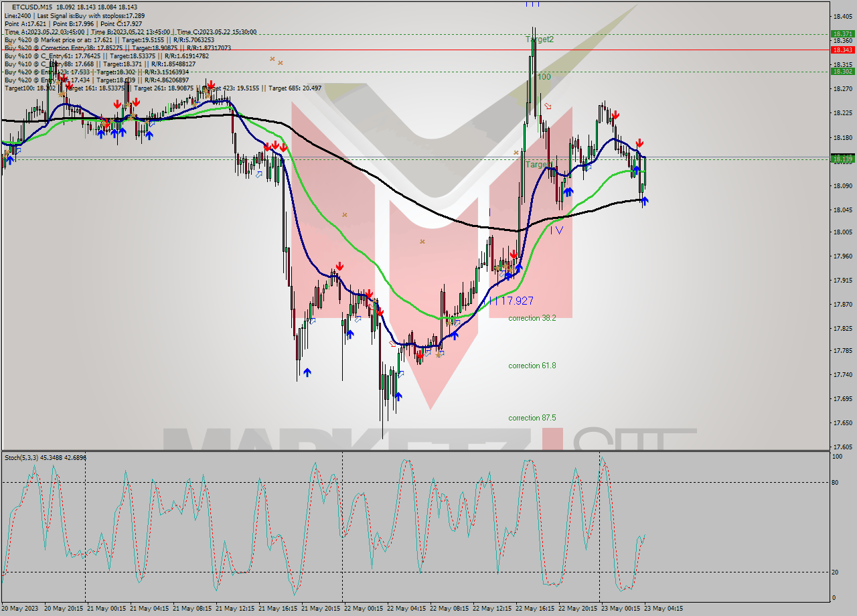The image size is (857, 616).
Task: Click the blue buy arrow under the latest candle
Action: (x=645, y=201)
